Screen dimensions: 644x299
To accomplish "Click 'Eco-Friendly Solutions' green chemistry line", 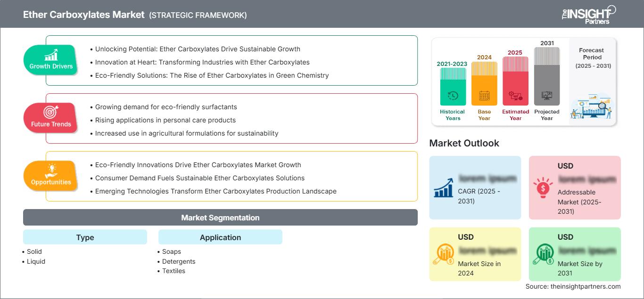I will 212,75.
